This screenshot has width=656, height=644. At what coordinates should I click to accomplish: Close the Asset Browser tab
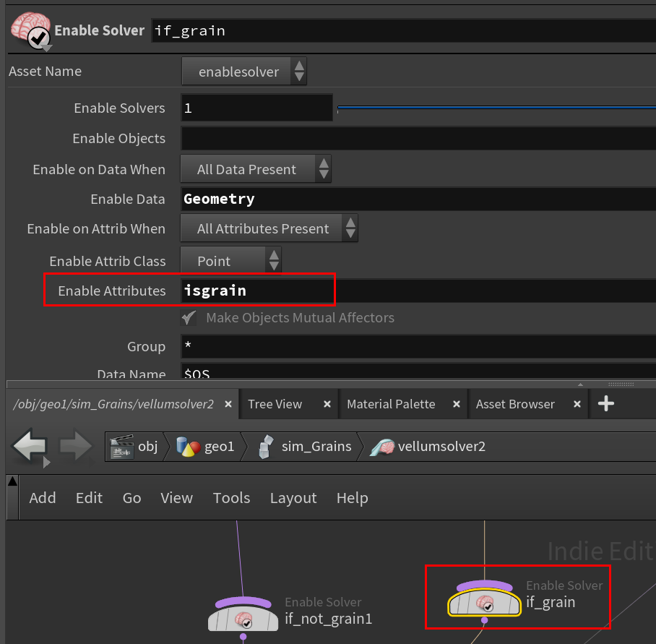point(577,404)
